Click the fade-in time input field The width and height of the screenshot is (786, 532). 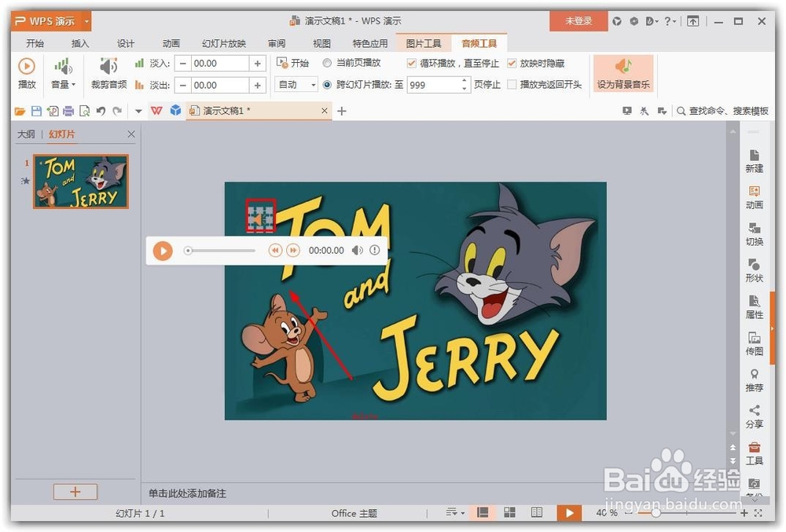coord(219,64)
